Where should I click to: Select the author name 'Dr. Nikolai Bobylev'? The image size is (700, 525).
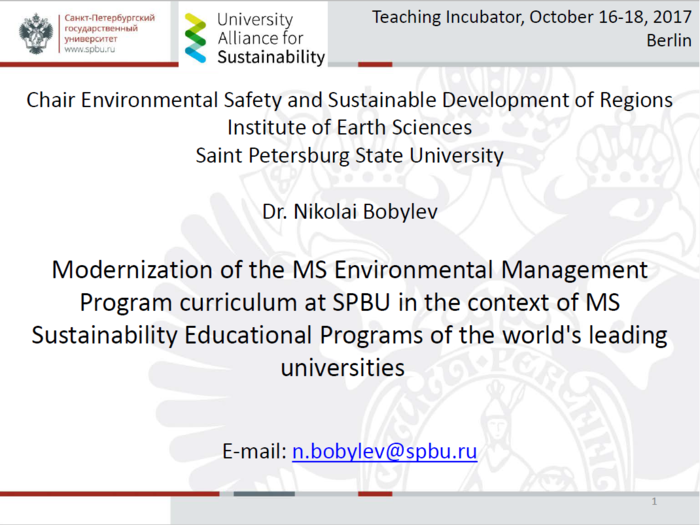[x=349, y=212]
